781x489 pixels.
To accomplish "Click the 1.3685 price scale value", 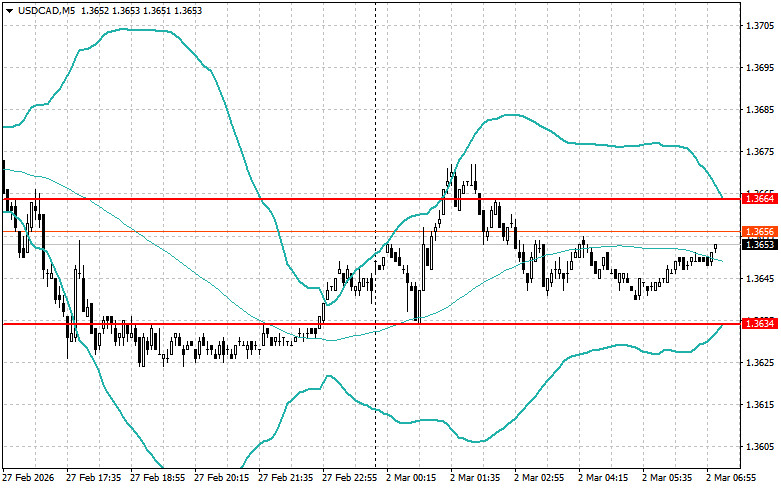I will pos(761,110).
